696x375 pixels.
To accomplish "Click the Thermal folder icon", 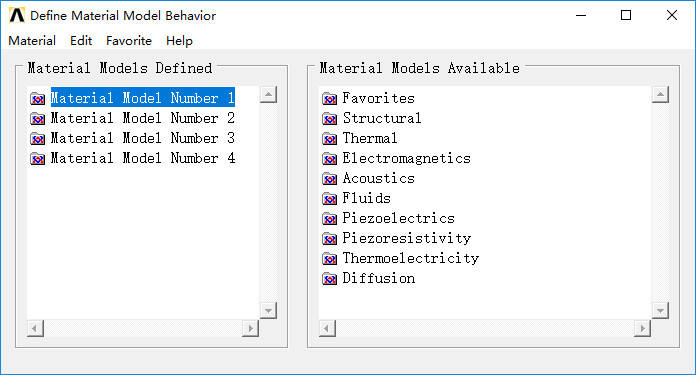I will 329,138.
